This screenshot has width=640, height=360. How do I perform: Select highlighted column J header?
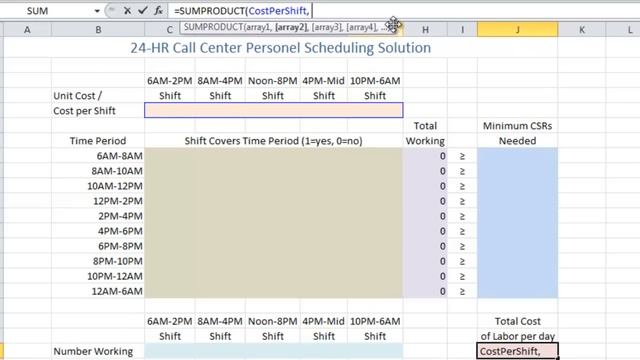517,30
